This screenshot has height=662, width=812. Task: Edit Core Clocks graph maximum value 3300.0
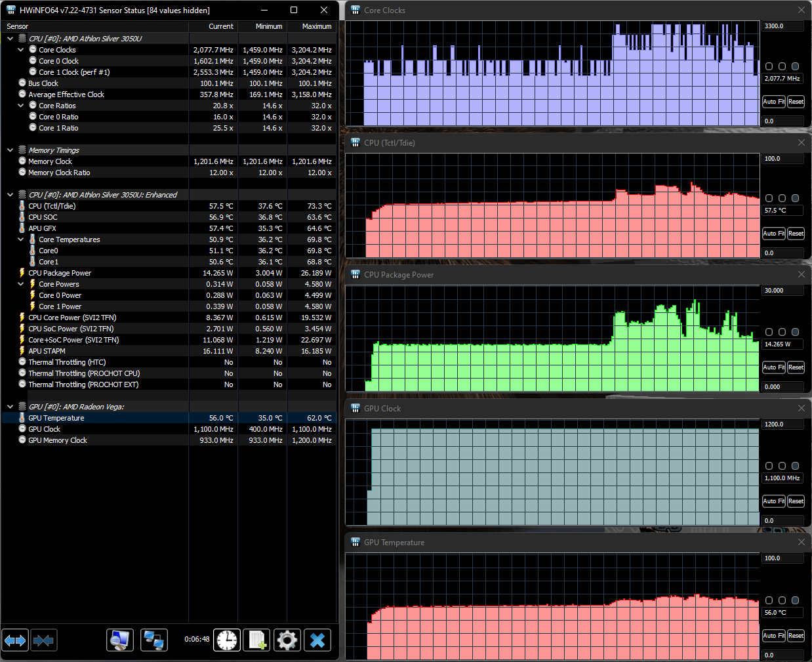[x=782, y=26]
